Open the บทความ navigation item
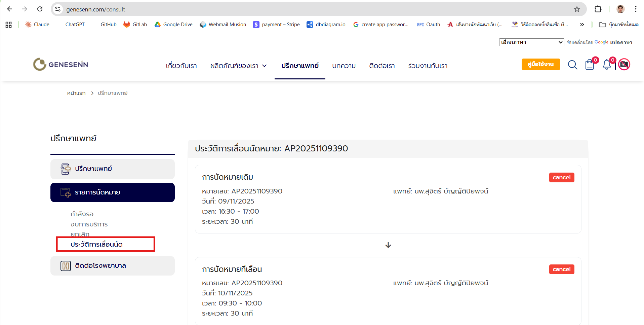Screen dimensions: 644x325 (344, 66)
